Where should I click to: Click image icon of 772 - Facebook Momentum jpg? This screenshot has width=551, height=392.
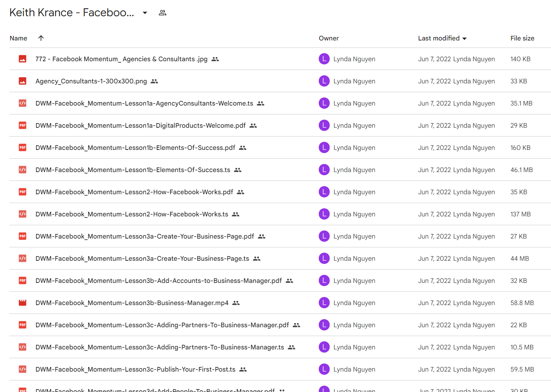[x=23, y=59]
